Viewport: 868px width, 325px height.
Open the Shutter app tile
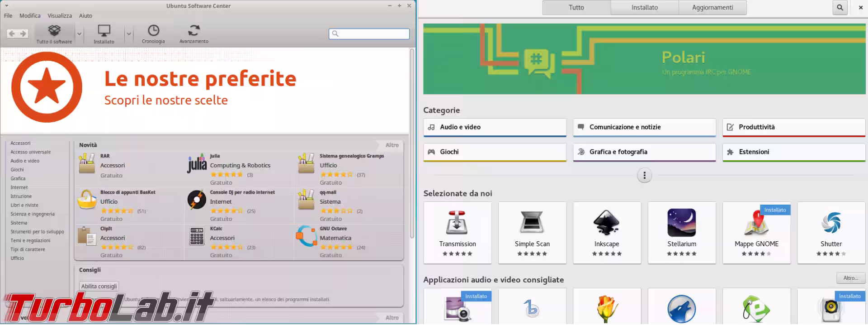tap(831, 233)
